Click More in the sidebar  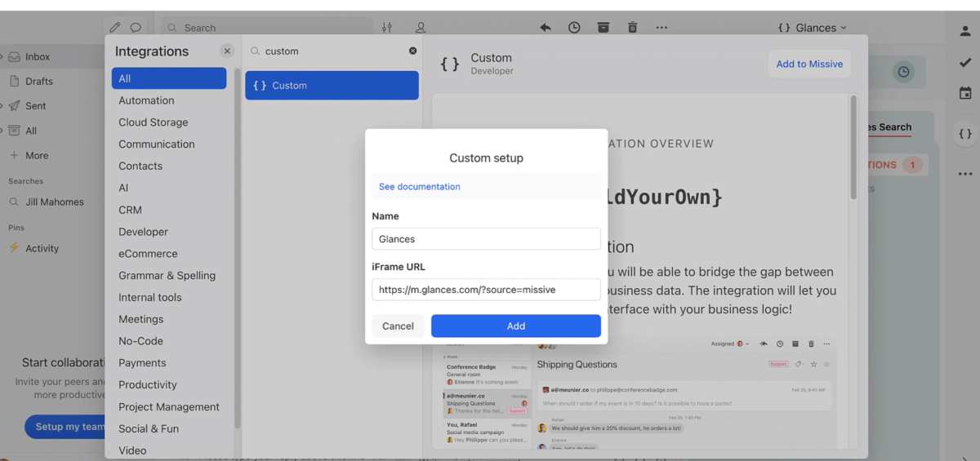pyautogui.click(x=37, y=155)
